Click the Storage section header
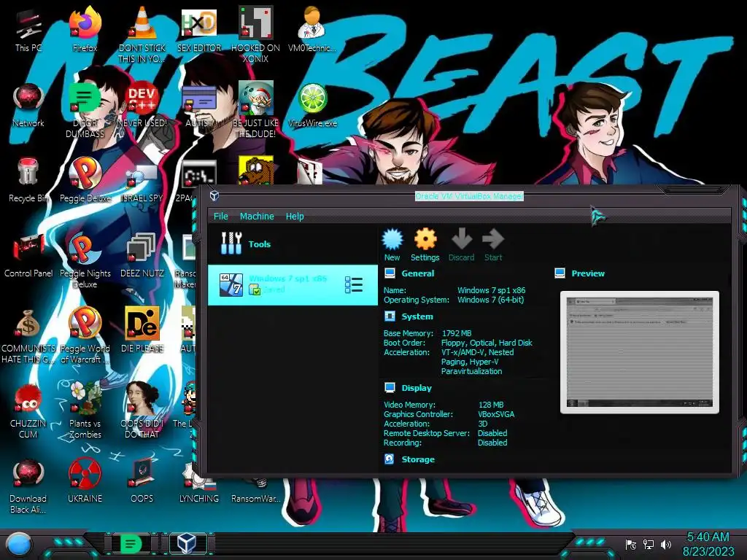 pyautogui.click(x=418, y=459)
